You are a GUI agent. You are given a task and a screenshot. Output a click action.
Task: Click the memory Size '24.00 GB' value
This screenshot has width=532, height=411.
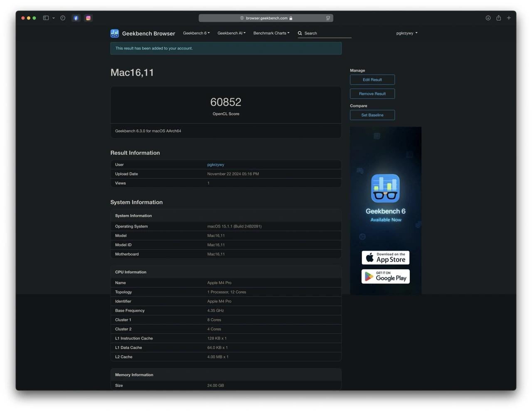(216, 386)
